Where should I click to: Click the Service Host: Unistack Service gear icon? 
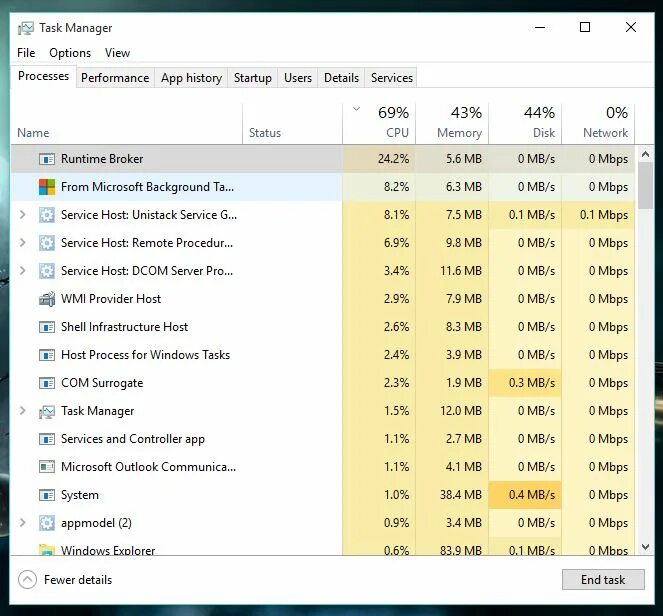pos(47,215)
